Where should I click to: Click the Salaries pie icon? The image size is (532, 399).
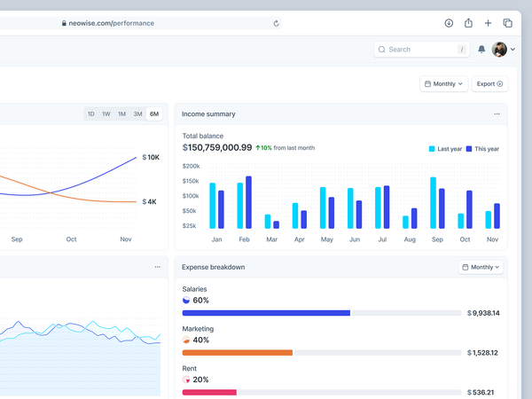(186, 300)
